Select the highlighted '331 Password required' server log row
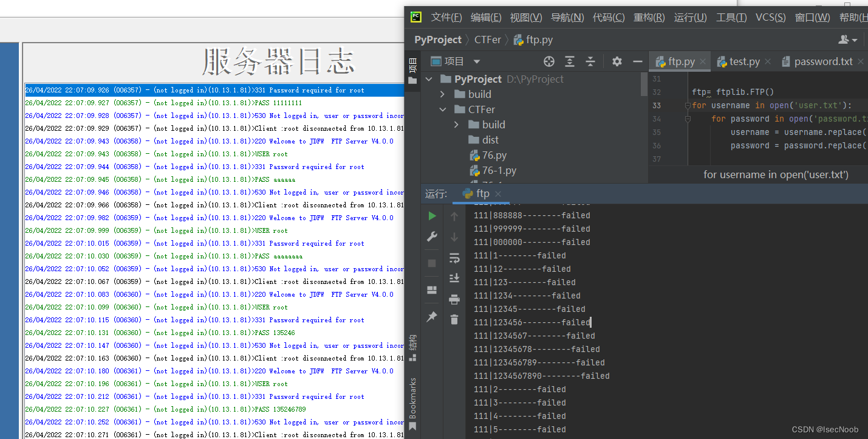 coord(214,90)
